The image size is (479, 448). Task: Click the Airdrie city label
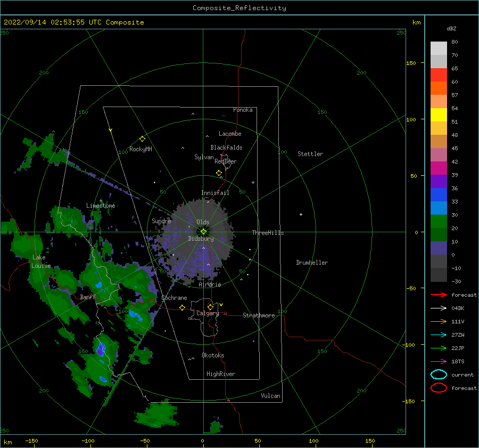[x=210, y=284]
